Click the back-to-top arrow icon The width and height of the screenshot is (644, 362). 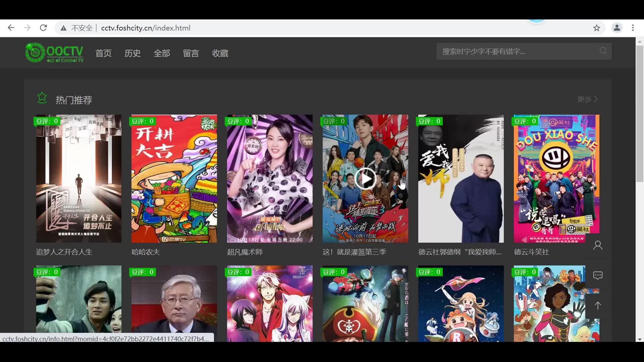pyautogui.click(x=598, y=306)
